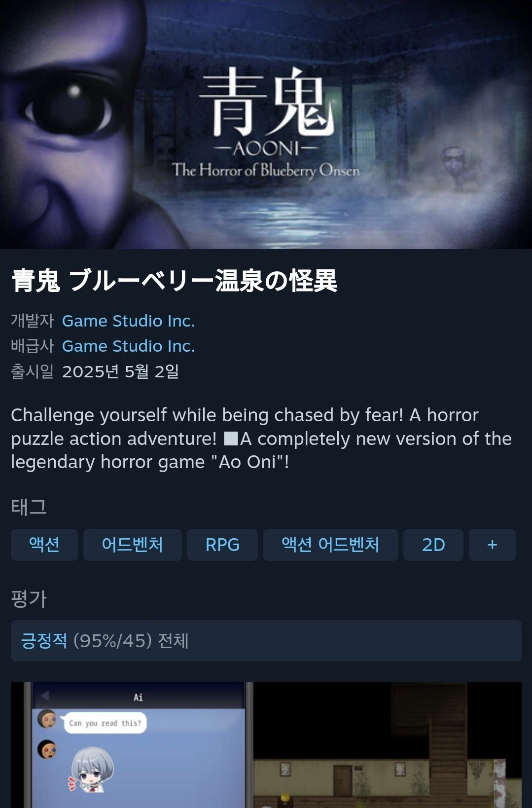Click the second chat avatar icon

pos(47,750)
